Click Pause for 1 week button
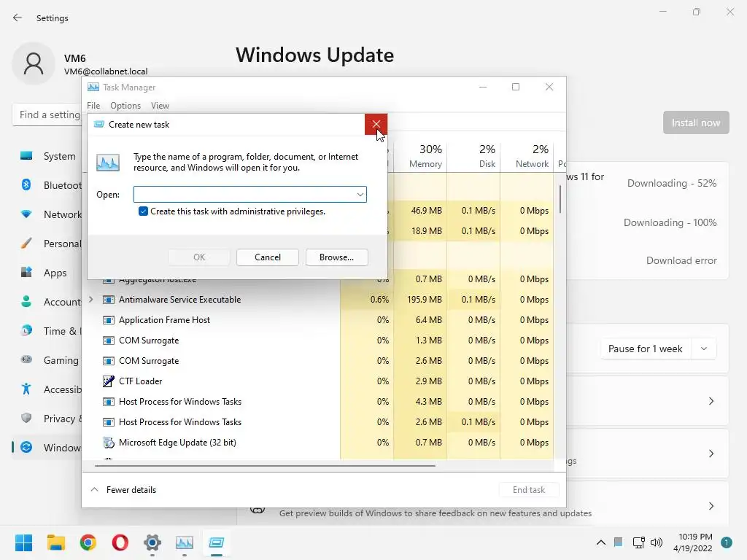 coord(645,349)
